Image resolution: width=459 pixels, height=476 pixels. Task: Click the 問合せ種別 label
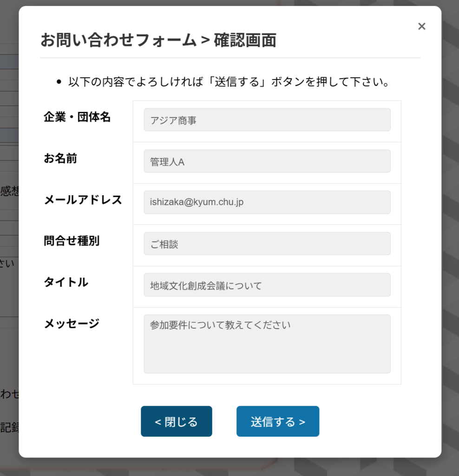click(x=72, y=241)
